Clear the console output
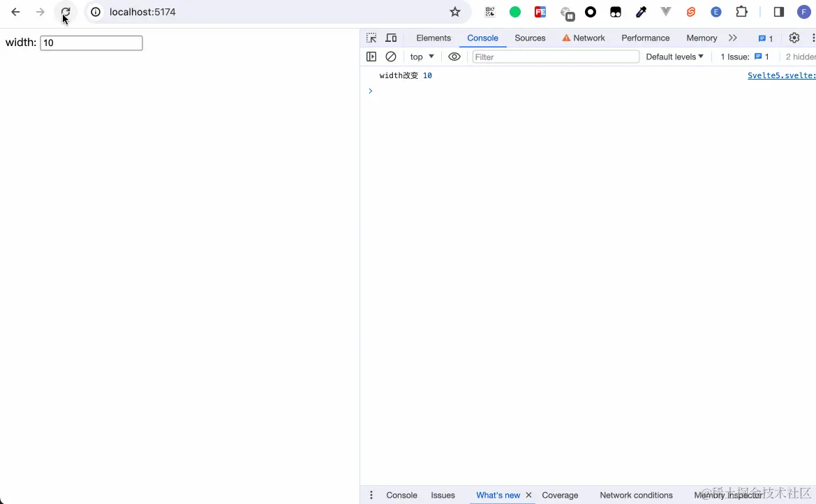Image resolution: width=816 pixels, height=504 pixels. pos(391,57)
